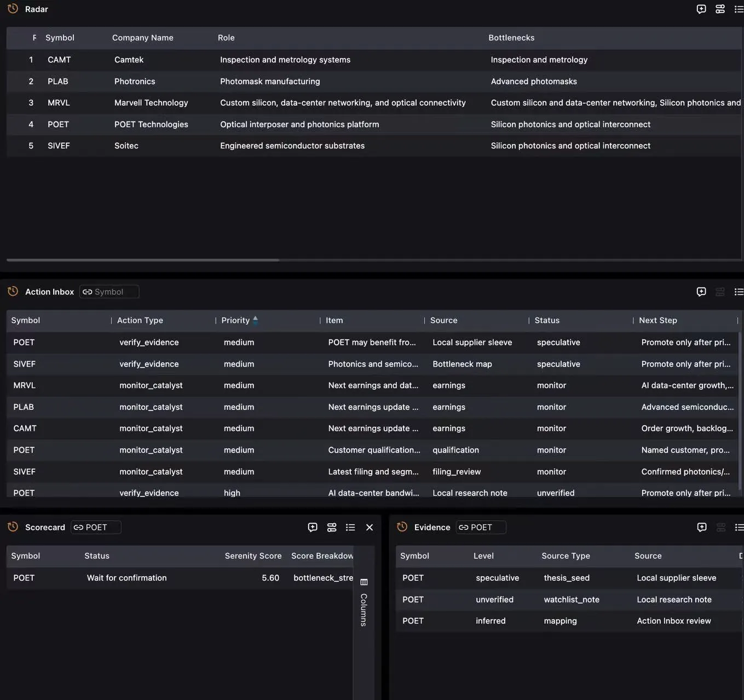Screen dimensions: 744x700
Task: Open the Evidence panel list menu icon
Action: (x=739, y=527)
